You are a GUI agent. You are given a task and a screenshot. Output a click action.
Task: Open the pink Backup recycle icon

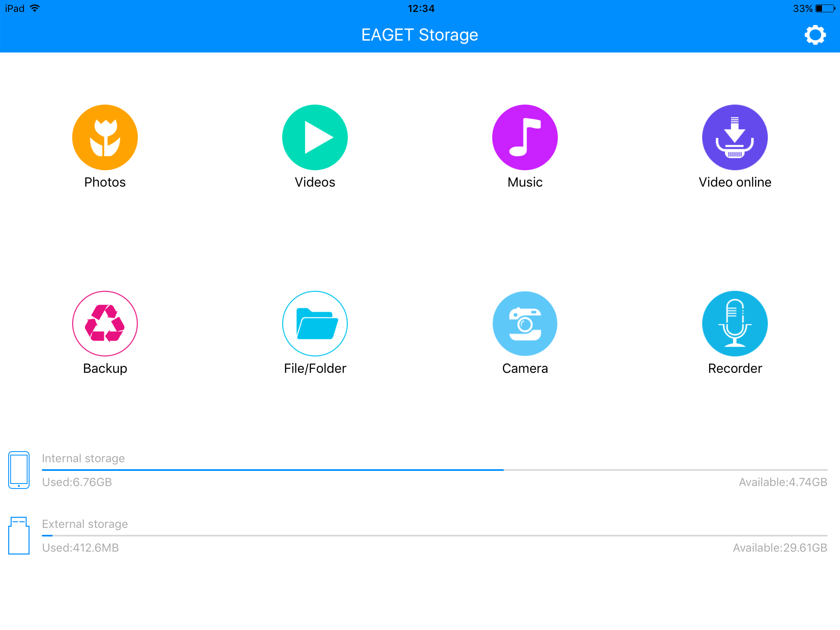(x=105, y=324)
